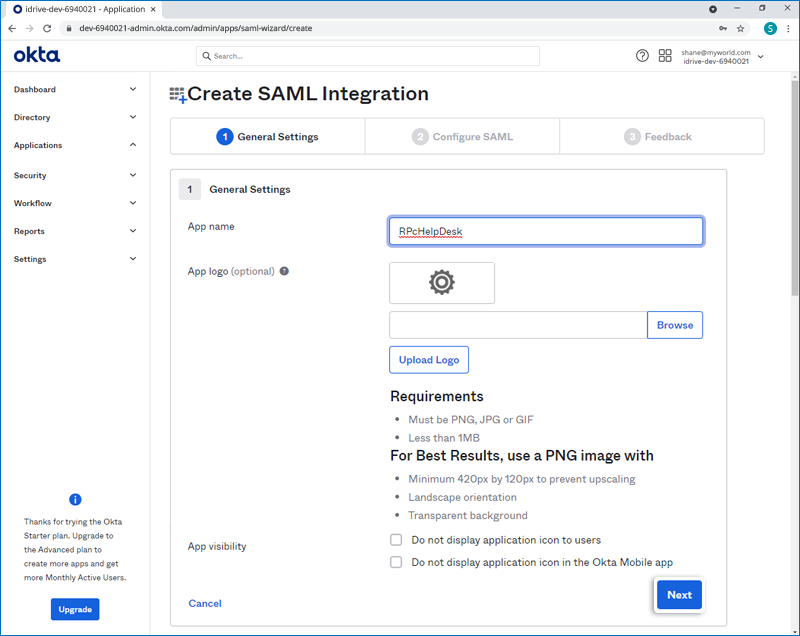The height and width of the screenshot is (636, 800).
Task: Click the Upload Logo button
Action: click(x=428, y=359)
